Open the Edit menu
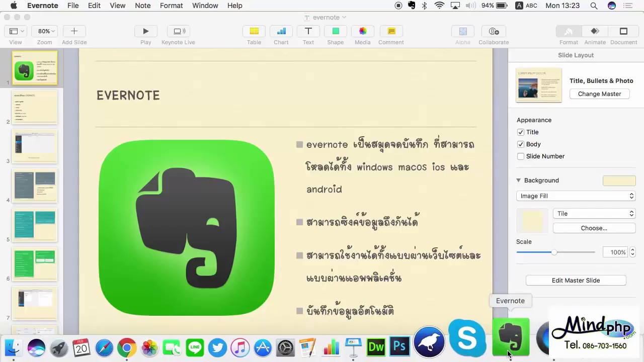This screenshot has width=644, height=362. [x=94, y=6]
